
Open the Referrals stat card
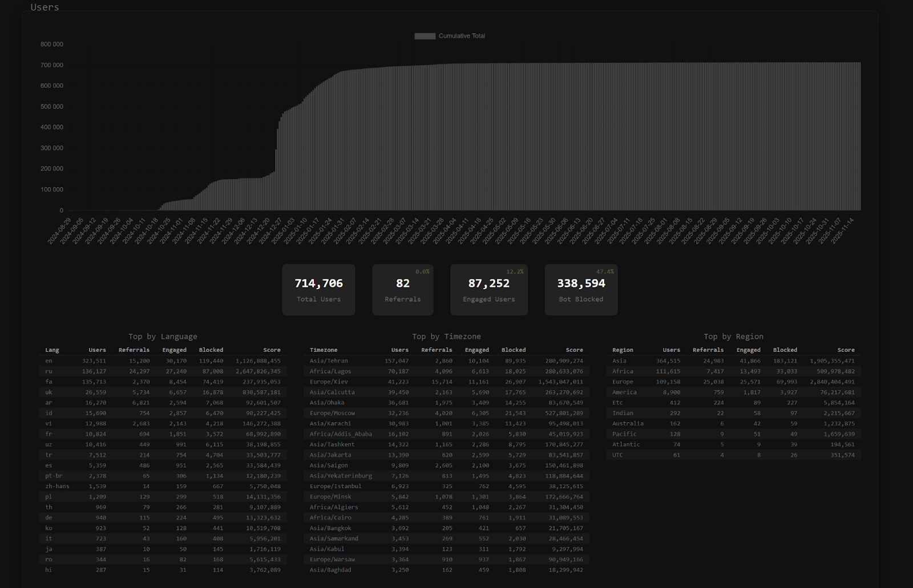tap(402, 290)
